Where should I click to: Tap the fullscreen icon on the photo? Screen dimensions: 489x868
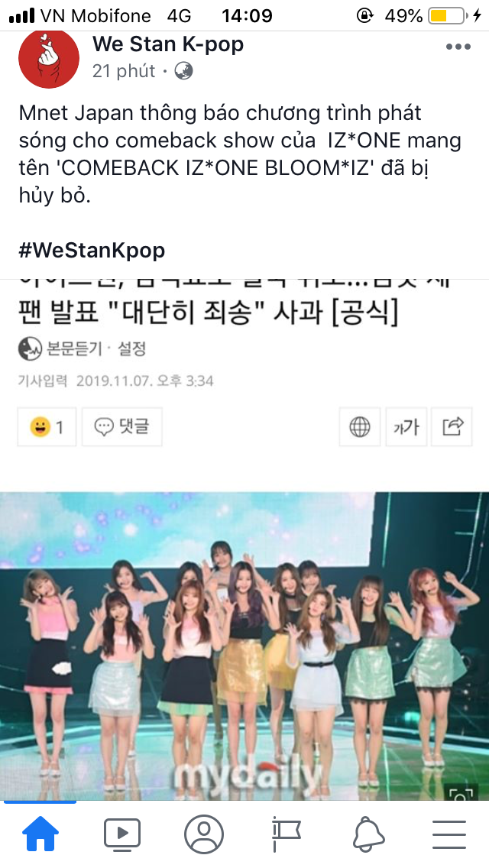coord(461,792)
